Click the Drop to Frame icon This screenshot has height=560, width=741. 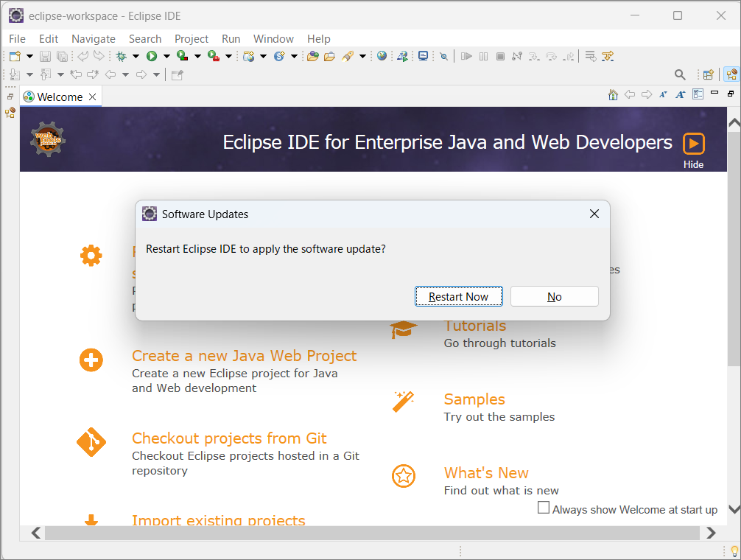click(x=591, y=56)
